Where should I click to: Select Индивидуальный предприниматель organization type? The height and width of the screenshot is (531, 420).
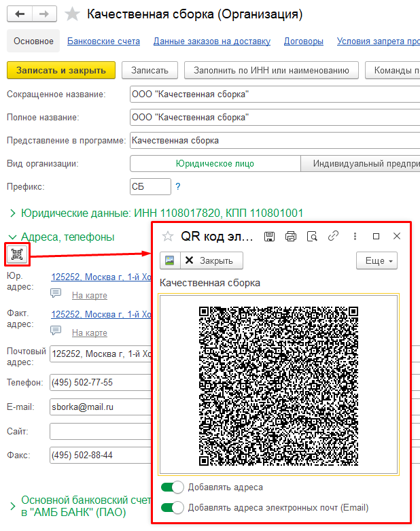click(360, 164)
